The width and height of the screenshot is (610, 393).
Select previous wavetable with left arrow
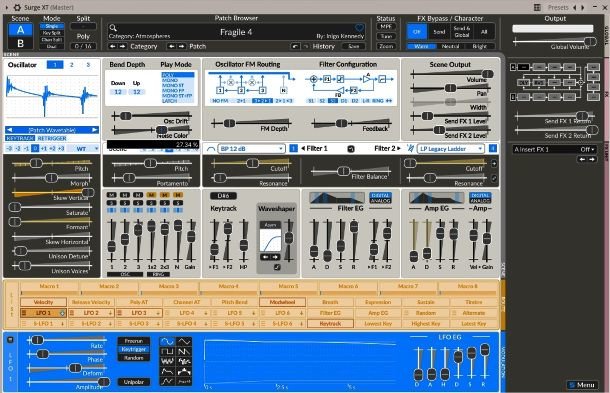10,130
